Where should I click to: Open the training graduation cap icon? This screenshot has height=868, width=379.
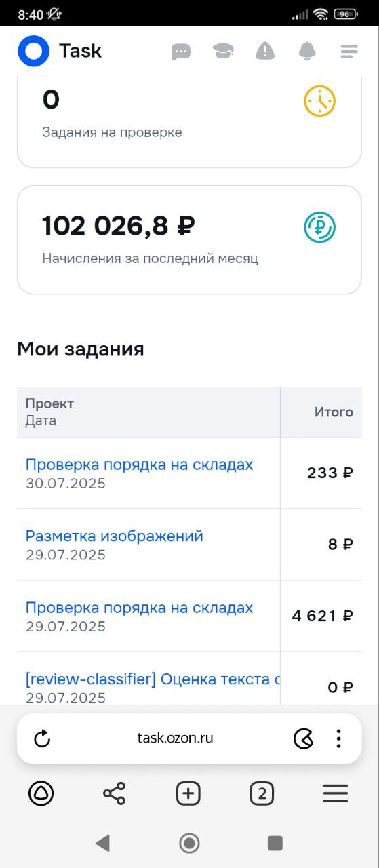tap(223, 51)
